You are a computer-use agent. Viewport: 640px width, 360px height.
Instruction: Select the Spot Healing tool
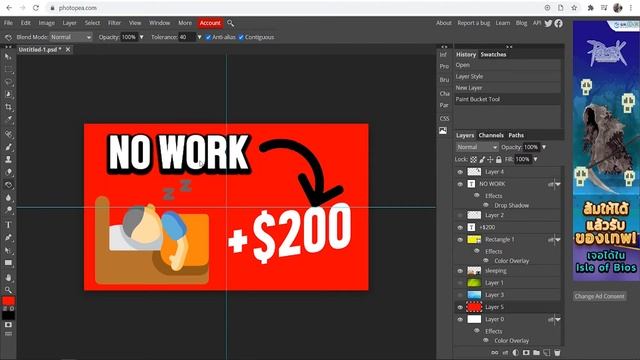point(8,134)
